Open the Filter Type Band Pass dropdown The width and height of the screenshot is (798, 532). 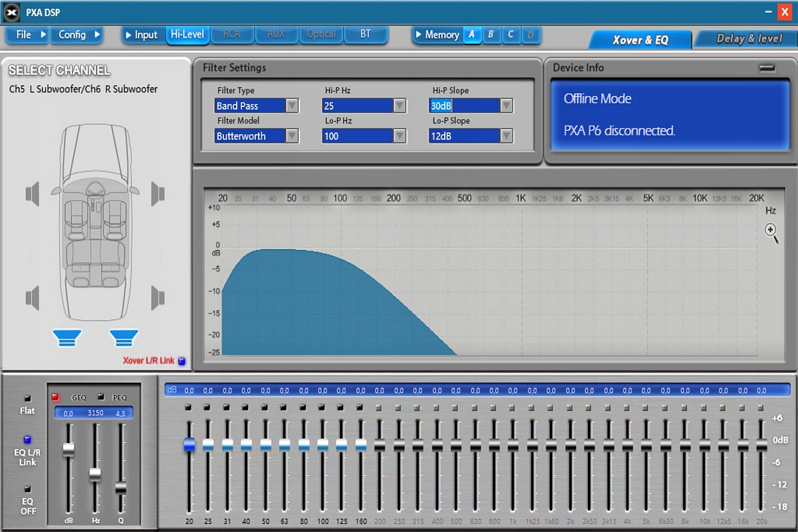pyautogui.click(x=291, y=106)
